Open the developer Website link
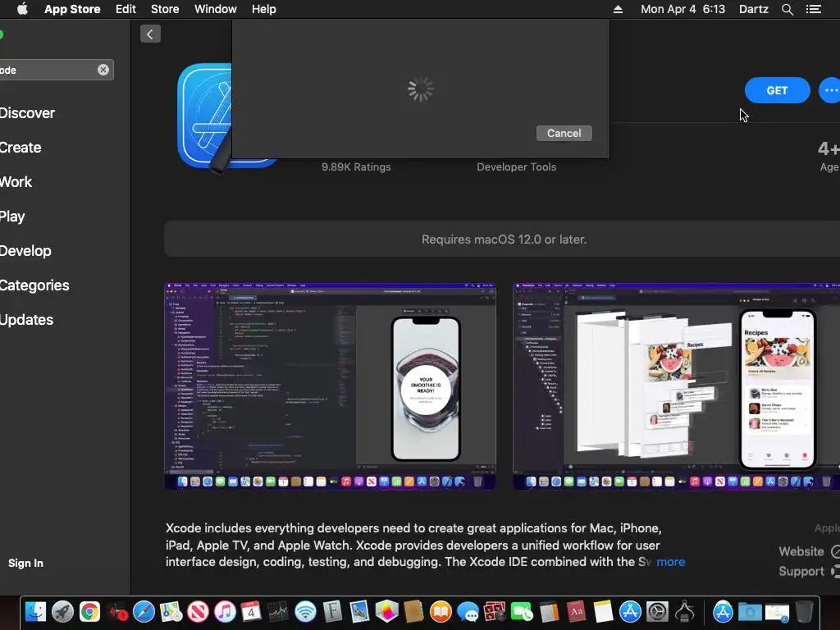840x630 pixels. click(x=801, y=551)
